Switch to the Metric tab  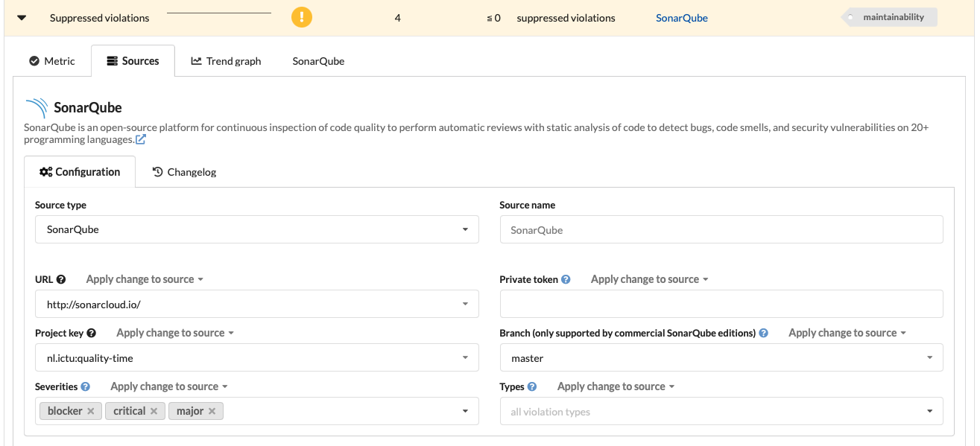click(52, 61)
